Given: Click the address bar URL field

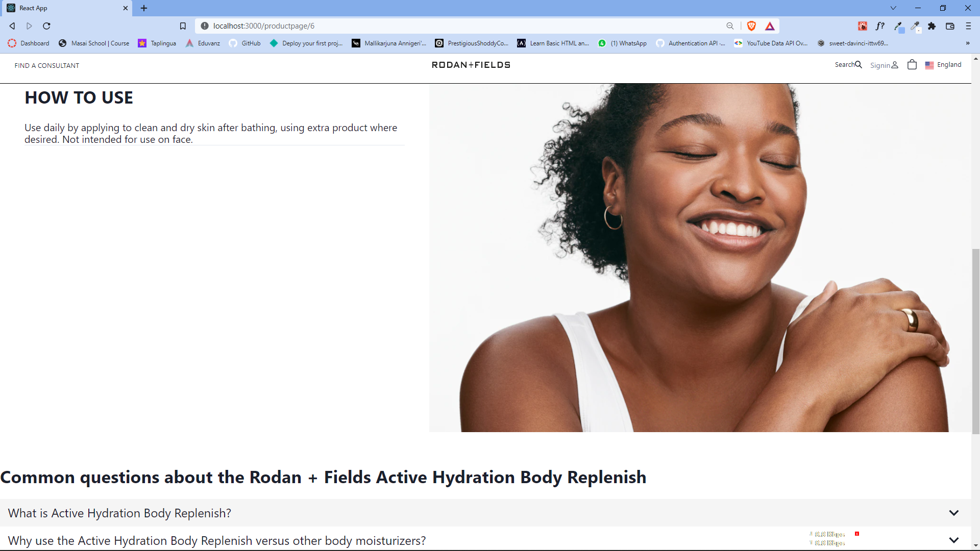Looking at the screenshot, I should tap(408, 26).
